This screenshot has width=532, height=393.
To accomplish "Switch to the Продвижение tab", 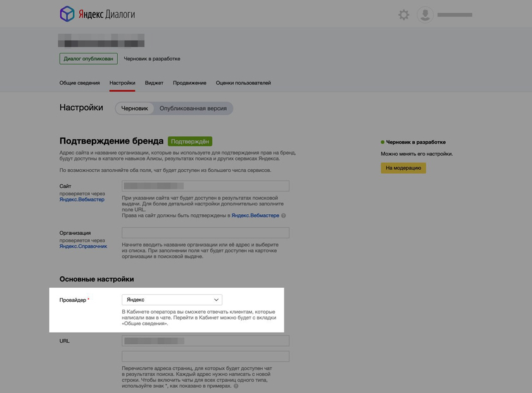I will tap(189, 82).
